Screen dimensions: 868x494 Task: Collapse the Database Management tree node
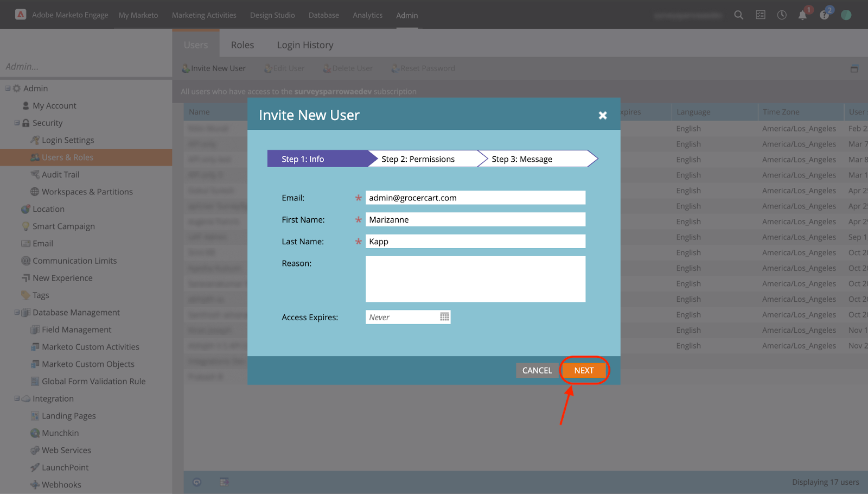tap(17, 312)
